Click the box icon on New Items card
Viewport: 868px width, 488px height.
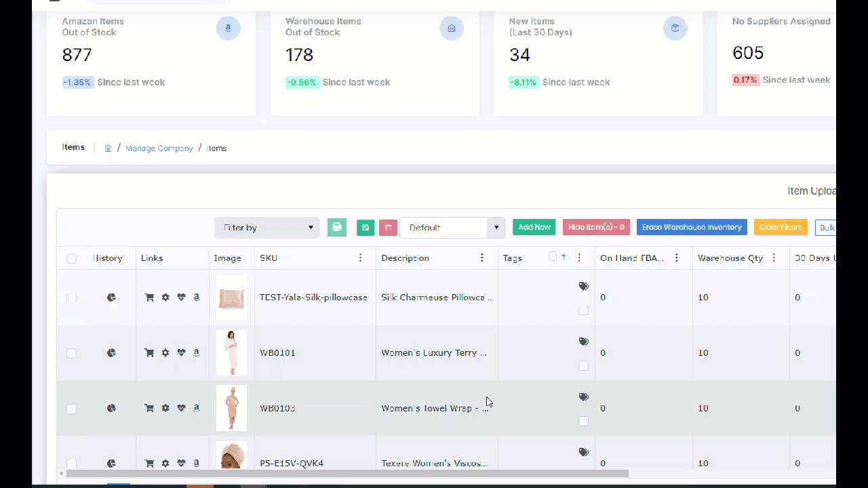click(675, 28)
